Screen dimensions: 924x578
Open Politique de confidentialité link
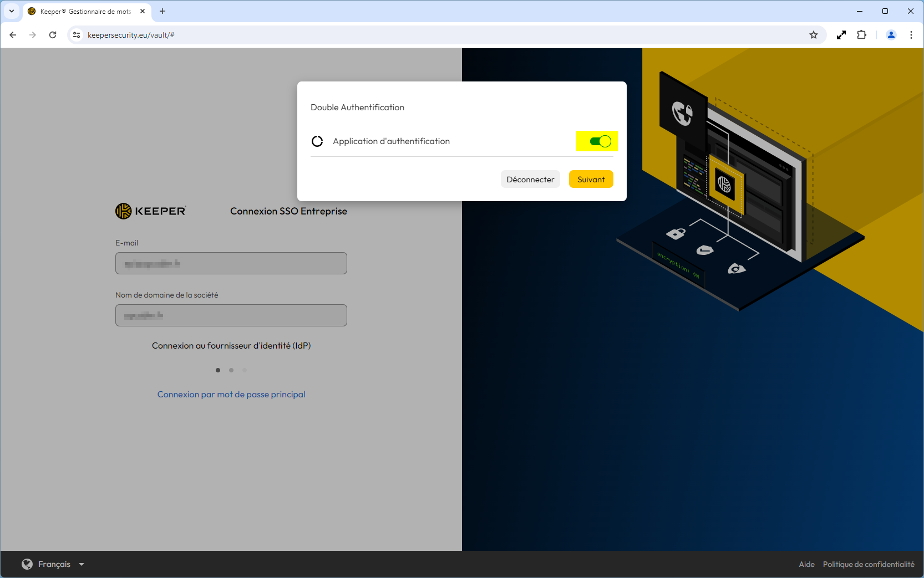coord(869,564)
